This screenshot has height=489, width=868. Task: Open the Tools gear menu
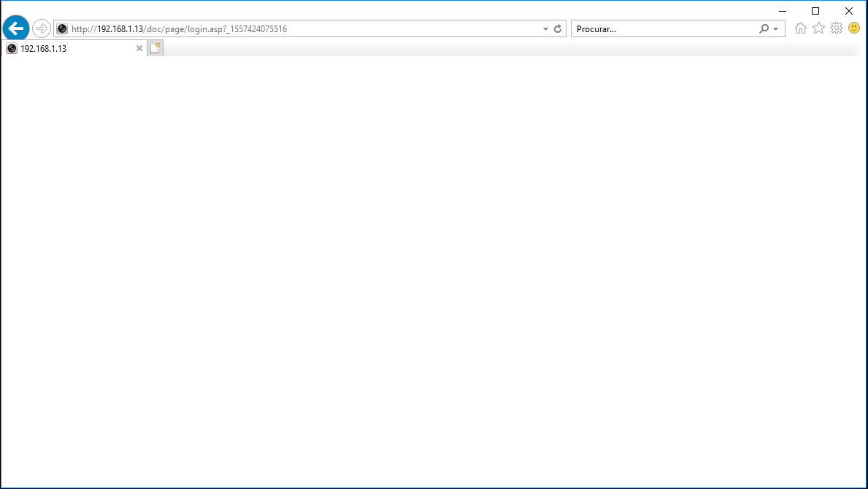click(837, 28)
